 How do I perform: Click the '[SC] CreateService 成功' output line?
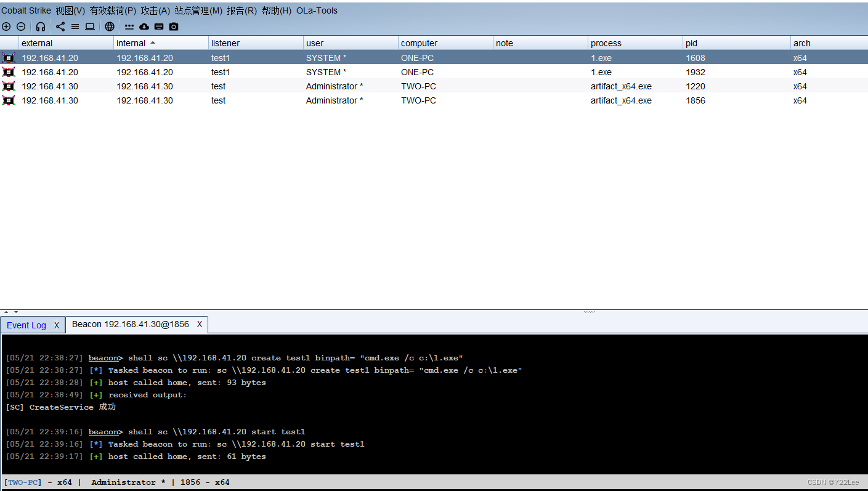(x=60, y=407)
